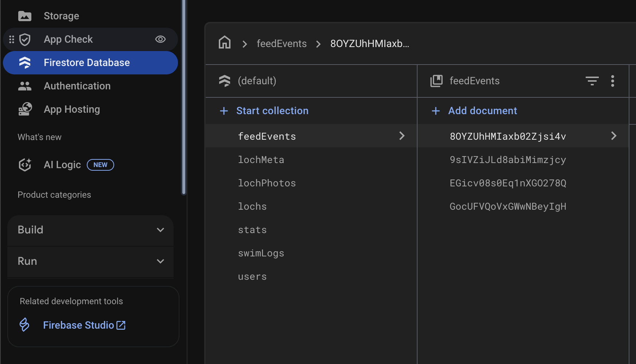Click the Product categories heading

[54, 195]
